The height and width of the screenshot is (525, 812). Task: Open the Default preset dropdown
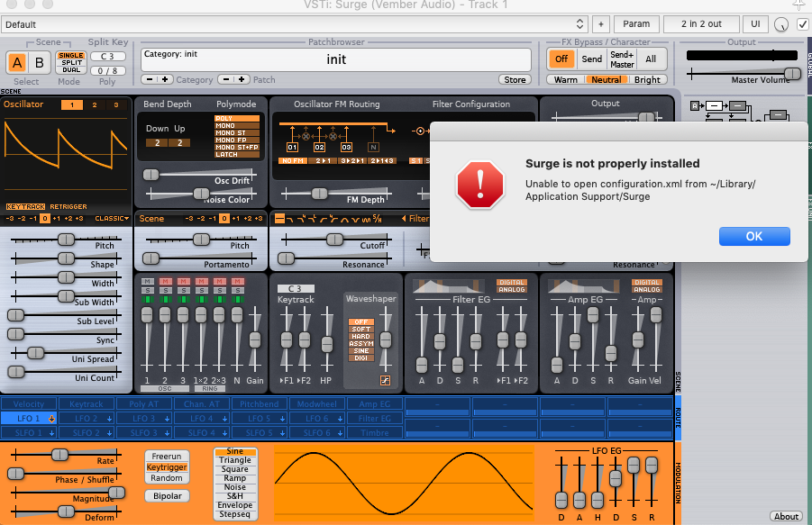click(294, 24)
